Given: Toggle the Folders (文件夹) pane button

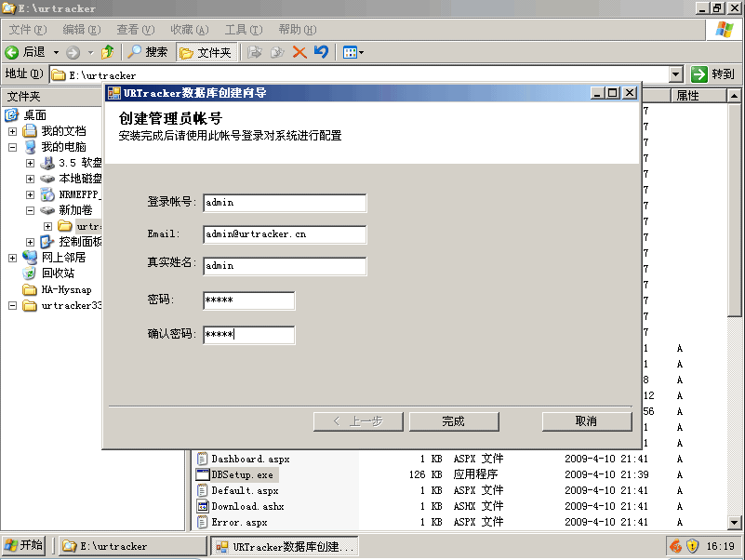Looking at the screenshot, I should [206, 52].
